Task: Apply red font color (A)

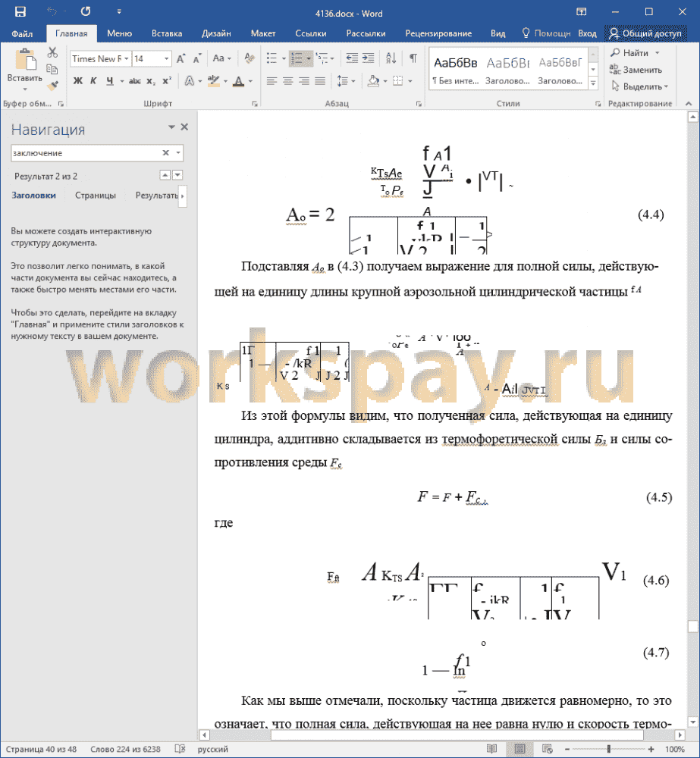Action: pyautogui.click(x=238, y=81)
